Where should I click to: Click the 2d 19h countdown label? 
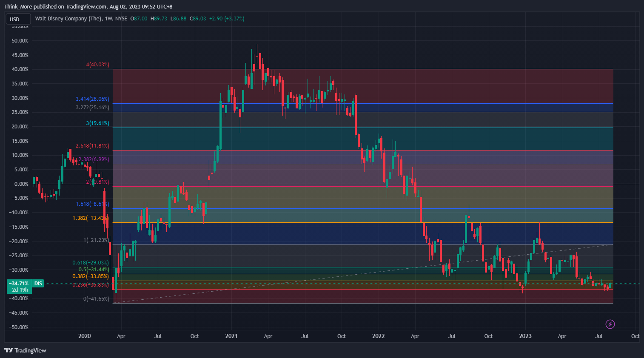coord(20,290)
